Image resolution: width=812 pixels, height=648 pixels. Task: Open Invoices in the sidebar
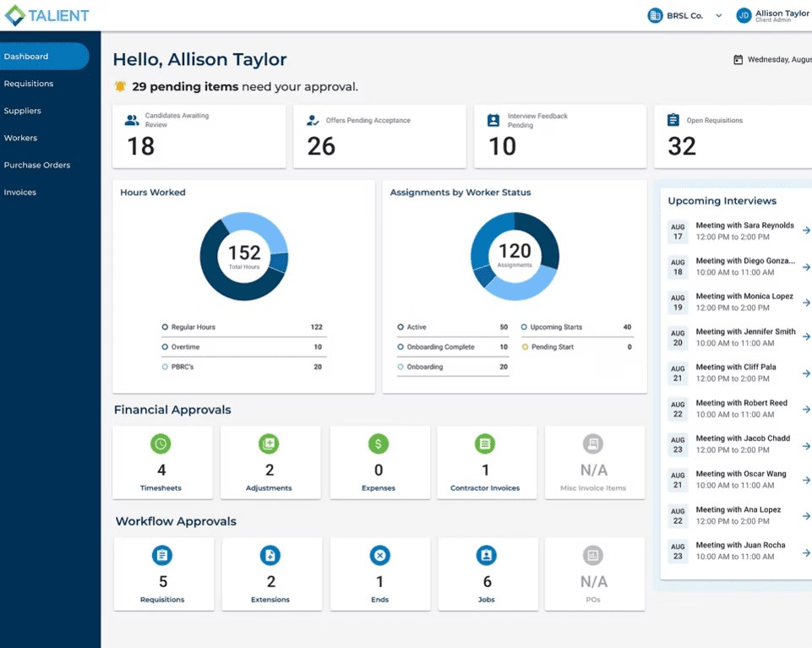click(19, 192)
